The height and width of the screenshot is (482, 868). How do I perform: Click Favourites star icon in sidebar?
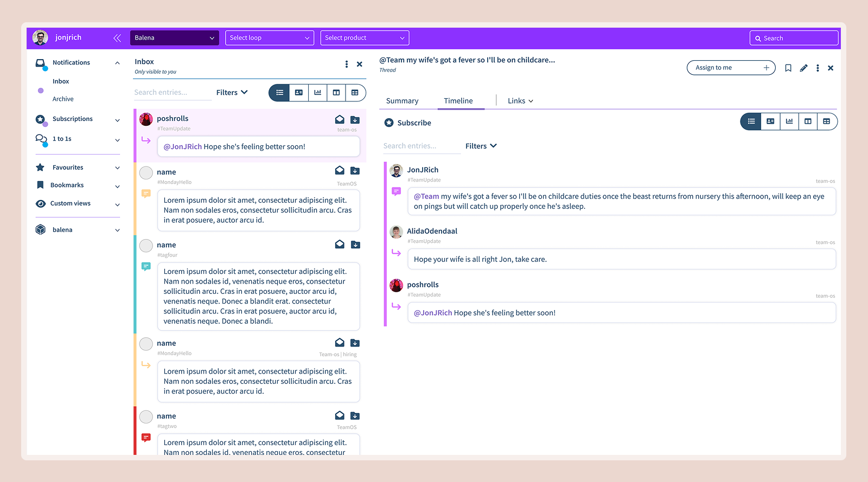click(40, 168)
